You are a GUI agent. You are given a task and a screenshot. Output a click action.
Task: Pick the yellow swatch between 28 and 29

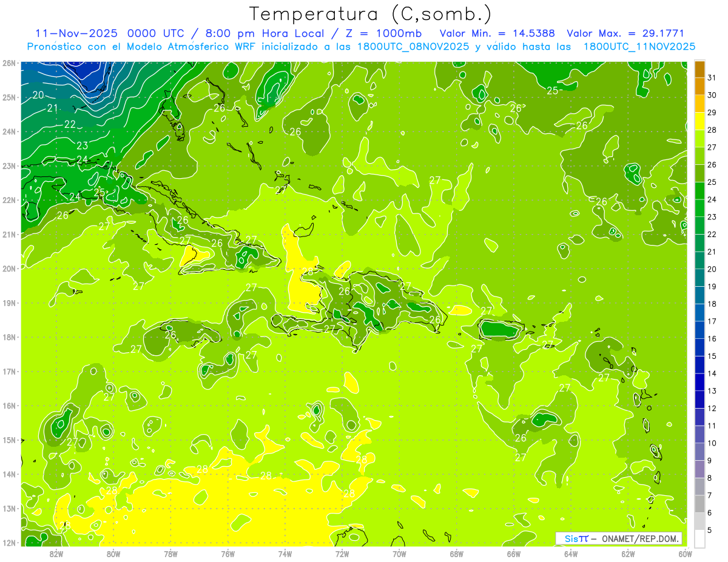click(700, 121)
